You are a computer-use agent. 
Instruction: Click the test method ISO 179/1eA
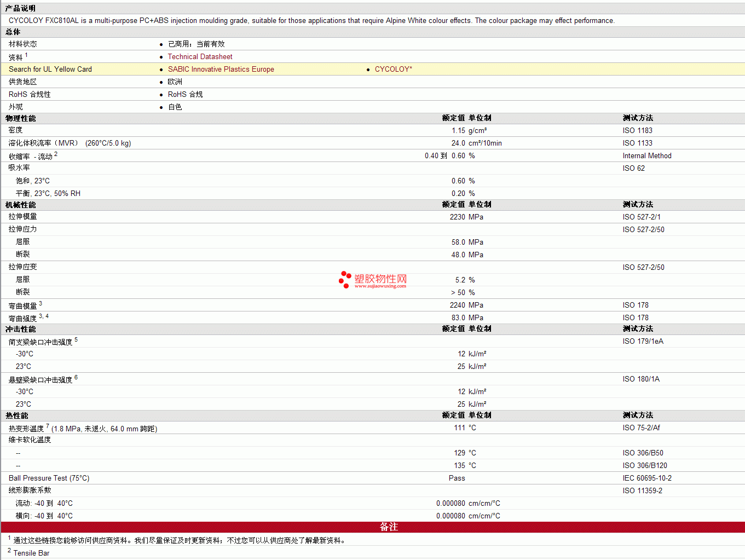643,342
